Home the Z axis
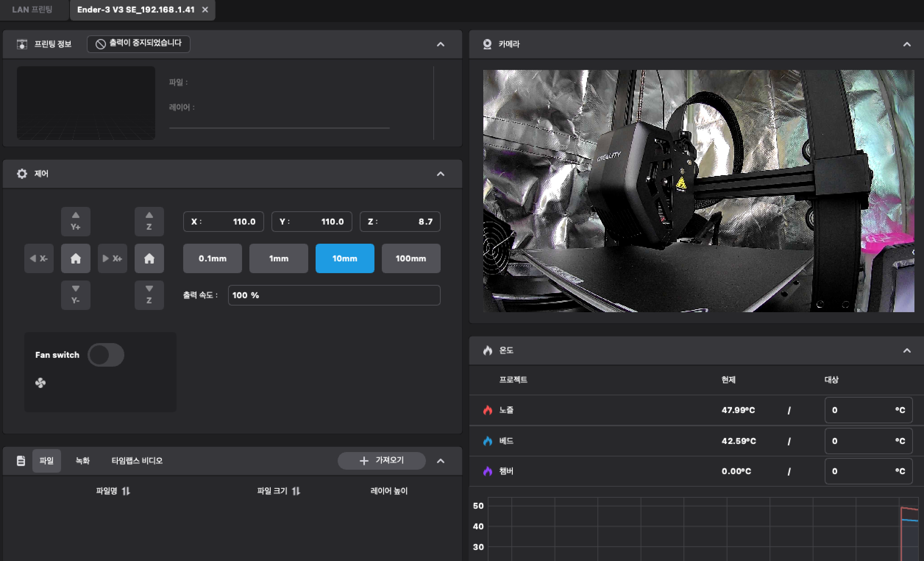 149,258
